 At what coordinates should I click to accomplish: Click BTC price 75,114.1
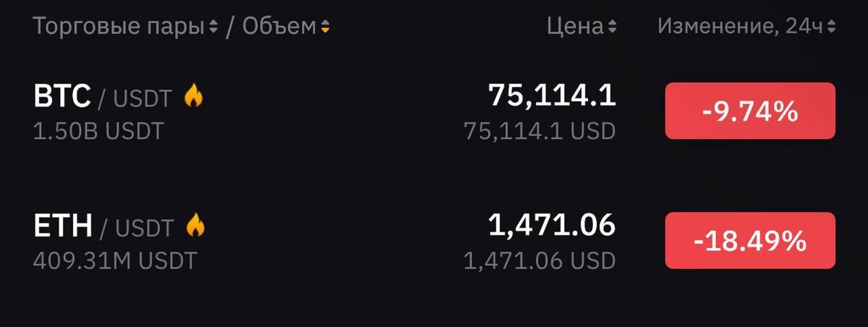pyautogui.click(x=552, y=95)
